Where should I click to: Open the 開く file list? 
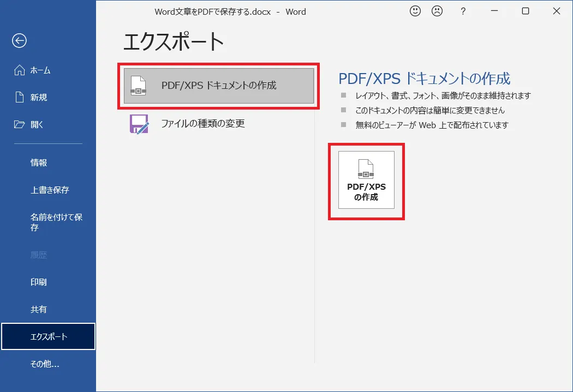[48, 124]
